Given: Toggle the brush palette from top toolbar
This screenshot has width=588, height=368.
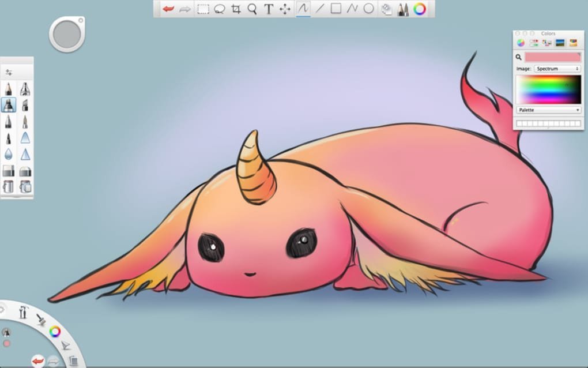Looking at the screenshot, I should pyautogui.click(x=403, y=9).
